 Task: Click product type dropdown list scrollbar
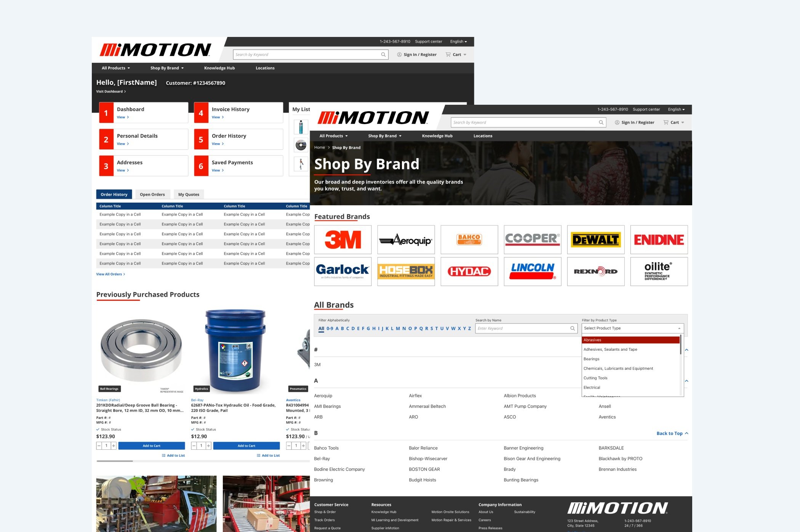tap(681, 345)
